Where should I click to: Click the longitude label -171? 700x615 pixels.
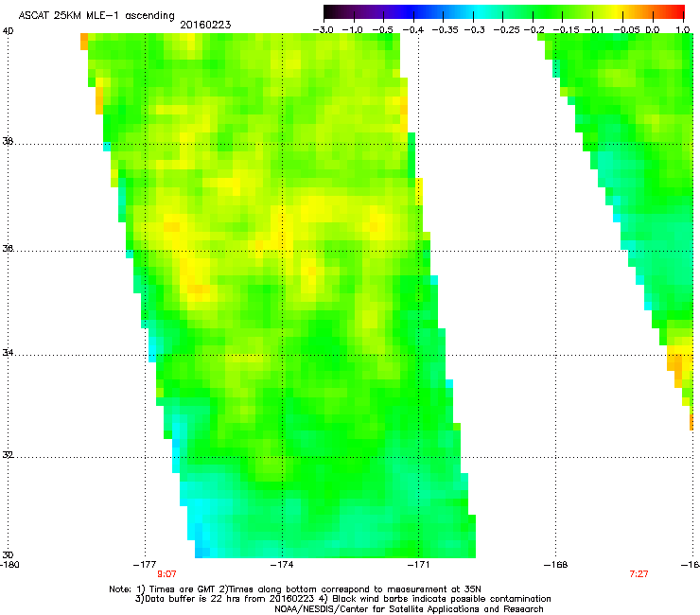click(x=419, y=565)
